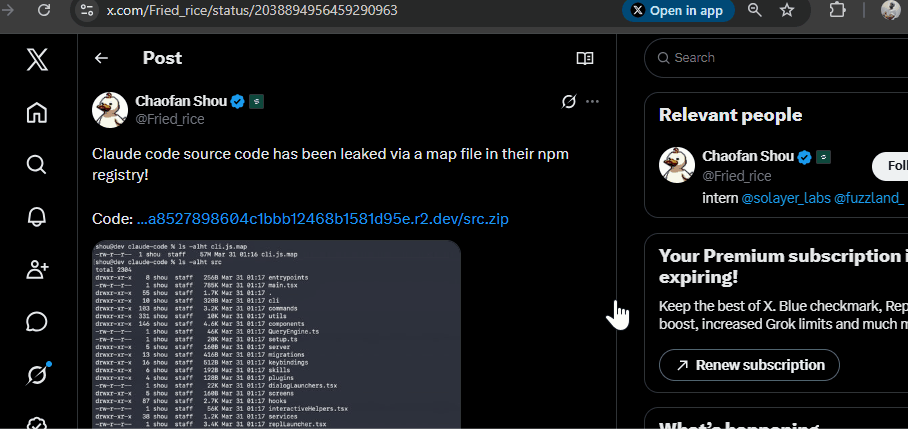Open the Chaofan Shou author name link
Image resolution: width=908 pixels, height=429 pixels.
tap(181, 101)
